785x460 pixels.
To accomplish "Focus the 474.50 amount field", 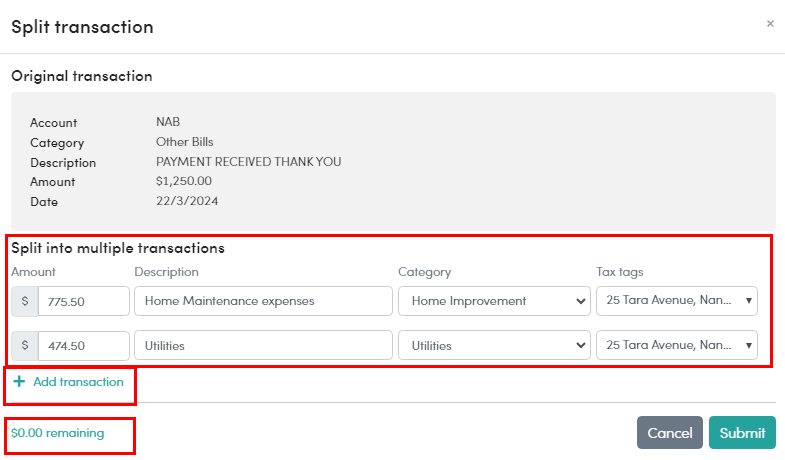I will pos(83,345).
